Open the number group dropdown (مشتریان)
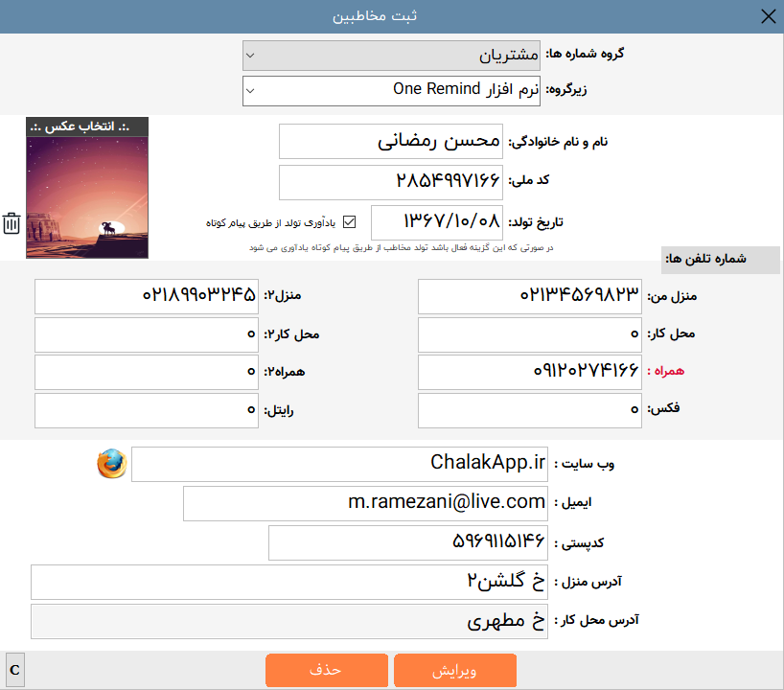The image size is (784, 690). (x=391, y=56)
